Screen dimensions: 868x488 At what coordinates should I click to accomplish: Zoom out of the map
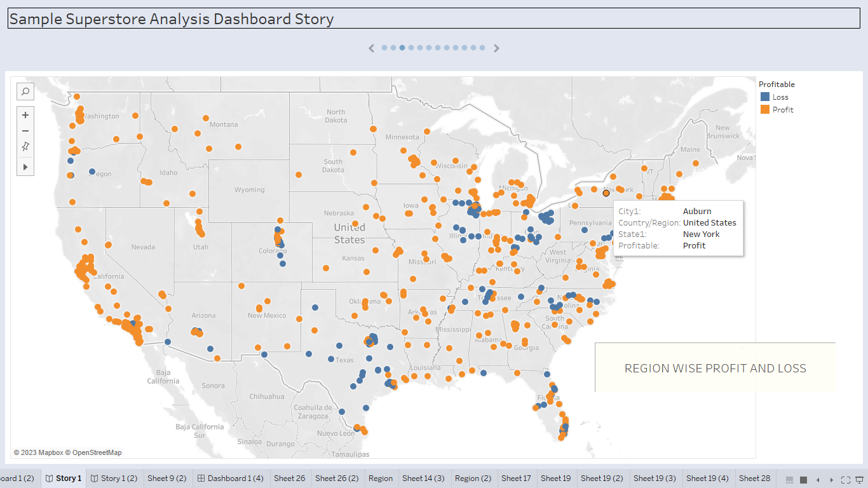tap(25, 131)
